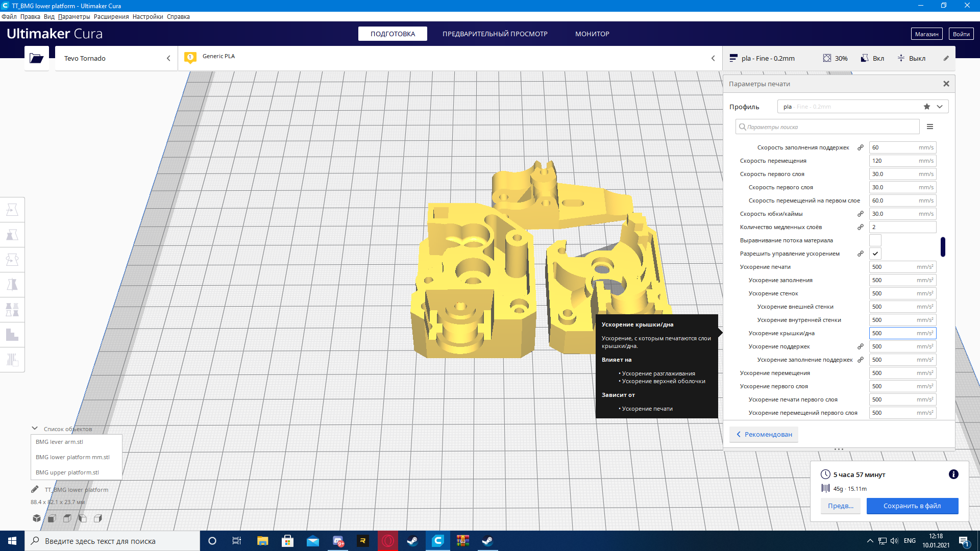Collapse the Tevo Tornado printer selector

point(168,58)
